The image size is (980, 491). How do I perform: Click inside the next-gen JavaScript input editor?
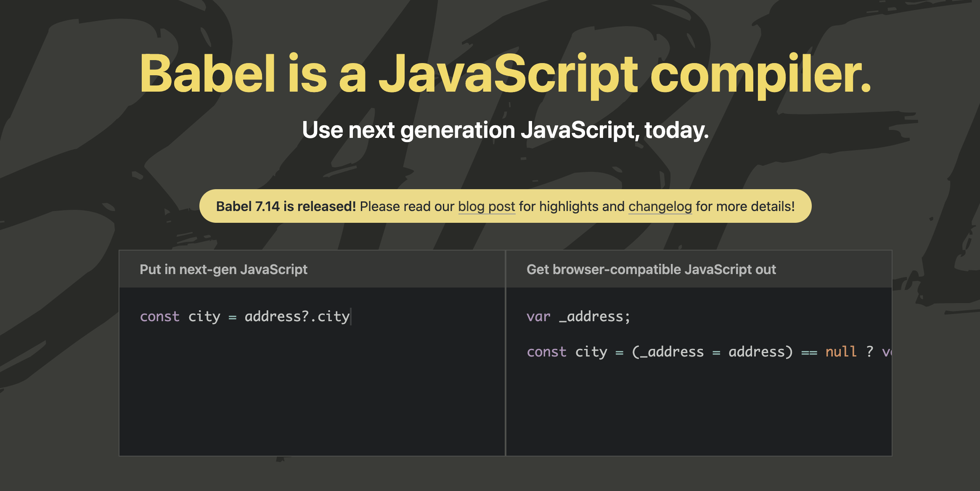[312, 372]
